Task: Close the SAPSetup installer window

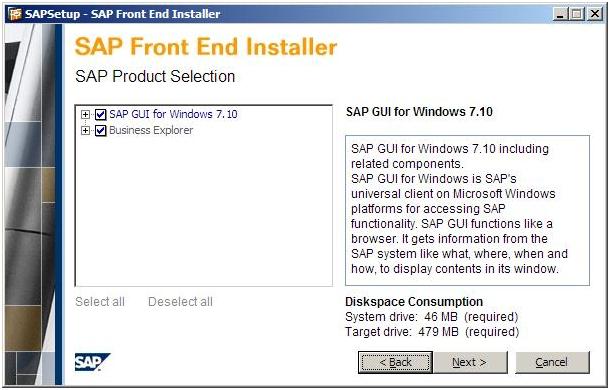Action: point(594,14)
